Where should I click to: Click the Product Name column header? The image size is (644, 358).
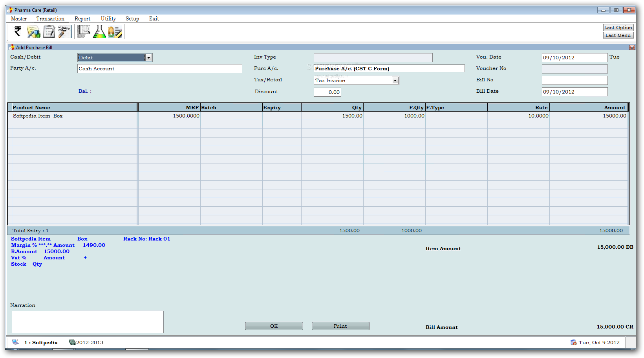(x=75, y=108)
